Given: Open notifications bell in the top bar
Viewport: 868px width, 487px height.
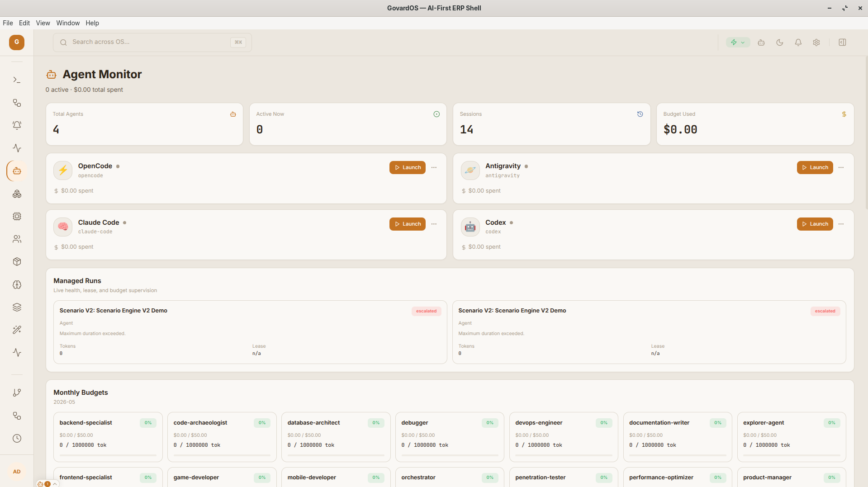Looking at the screenshot, I should pyautogui.click(x=798, y=42).
